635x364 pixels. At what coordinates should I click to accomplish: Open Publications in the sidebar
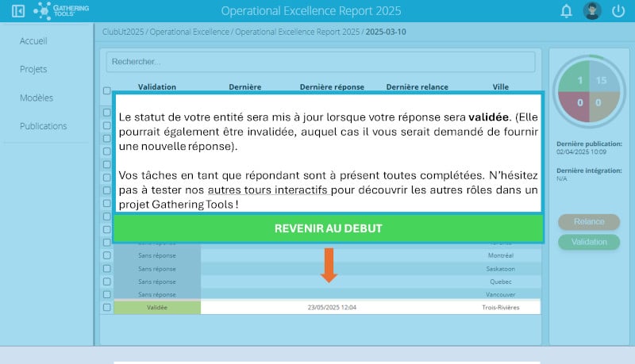pyautogui.click(x=43, y=126)
